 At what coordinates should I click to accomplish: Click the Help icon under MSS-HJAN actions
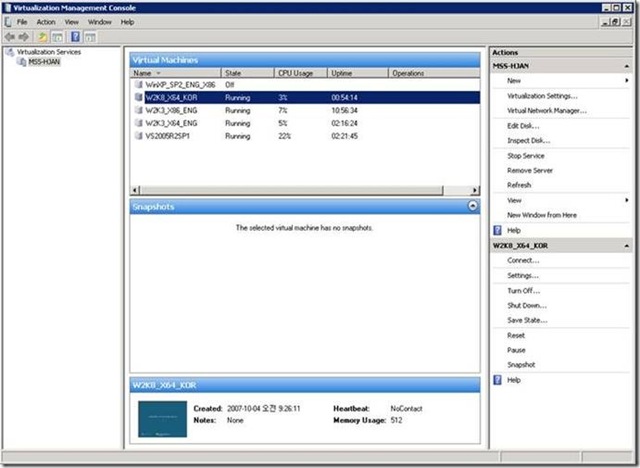(497, 230)
